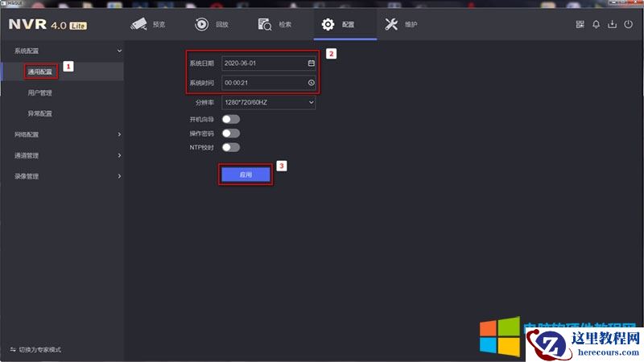The image size is (644, 362).
Task: Click the 应用 apply button
Action: 246,175
